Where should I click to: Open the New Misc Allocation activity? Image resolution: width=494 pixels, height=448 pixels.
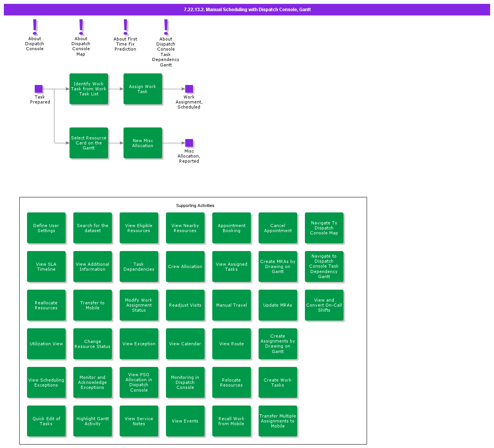click(143, 143)
